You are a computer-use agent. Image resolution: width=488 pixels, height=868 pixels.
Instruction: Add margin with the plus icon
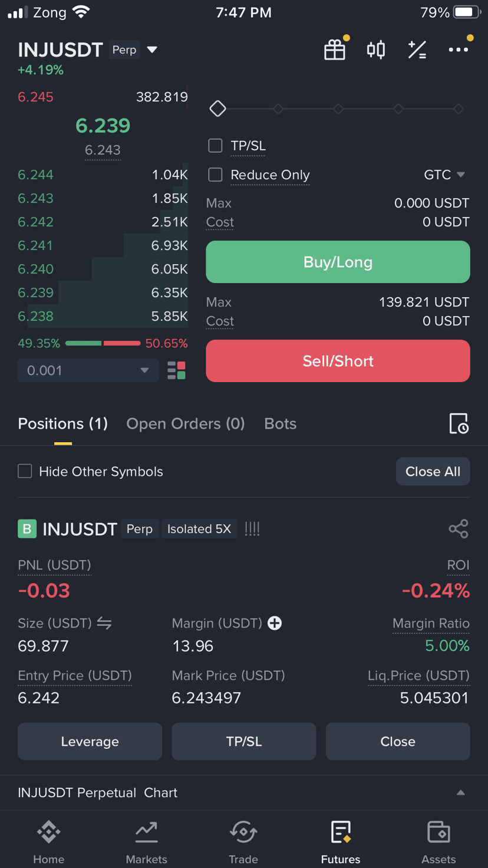[275, 623]
